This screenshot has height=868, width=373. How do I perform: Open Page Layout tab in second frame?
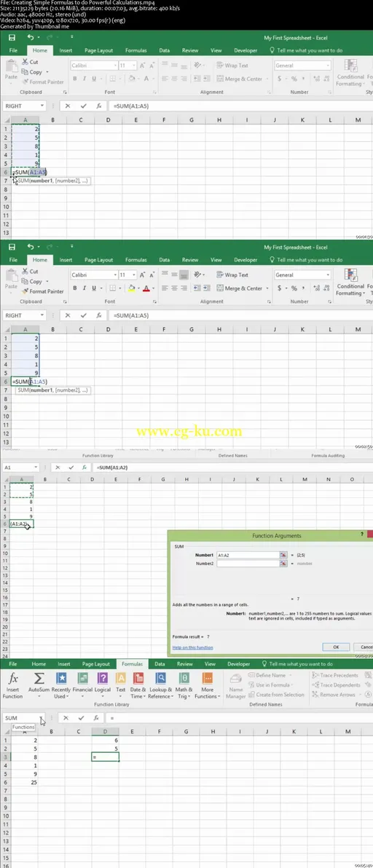(x=98, y=260)
